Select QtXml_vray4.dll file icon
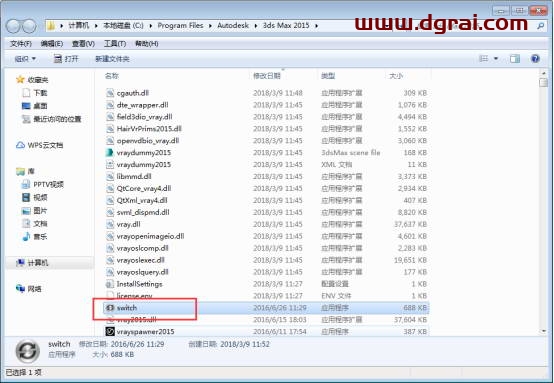This screenshot has height=383, width=554. tap(110, 200)
